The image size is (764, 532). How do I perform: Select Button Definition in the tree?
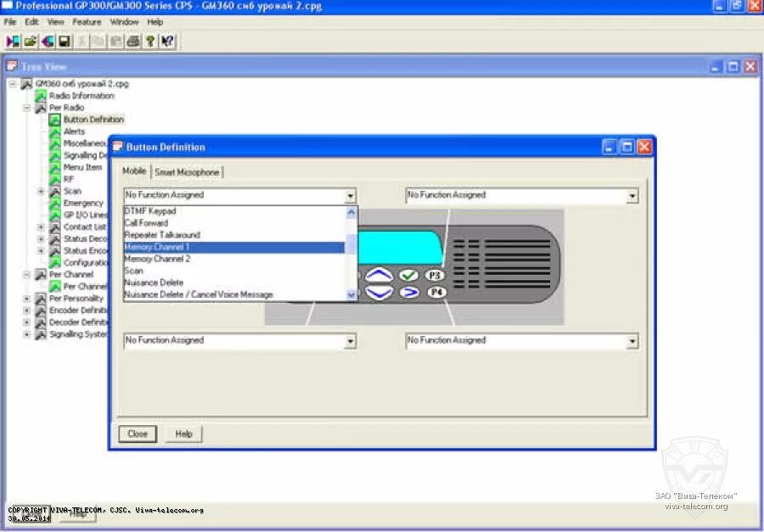(x=93, y=120)
